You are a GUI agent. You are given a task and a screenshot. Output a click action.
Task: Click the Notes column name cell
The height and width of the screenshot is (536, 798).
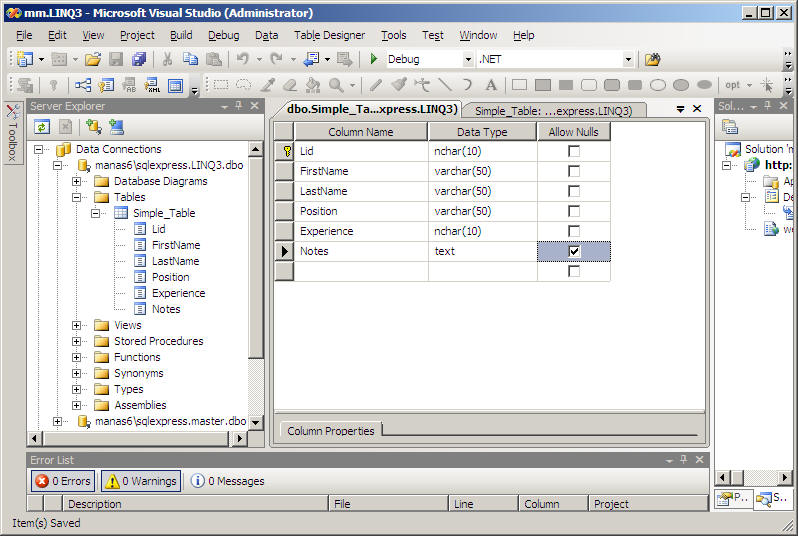361,251
